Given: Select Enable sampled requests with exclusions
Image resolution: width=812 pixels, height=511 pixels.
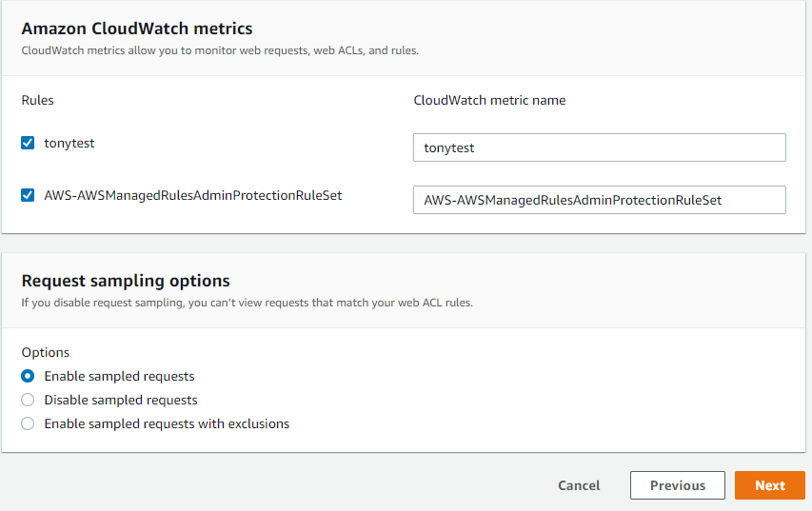Looking at the screenshot, I should (x=28, y=423).
